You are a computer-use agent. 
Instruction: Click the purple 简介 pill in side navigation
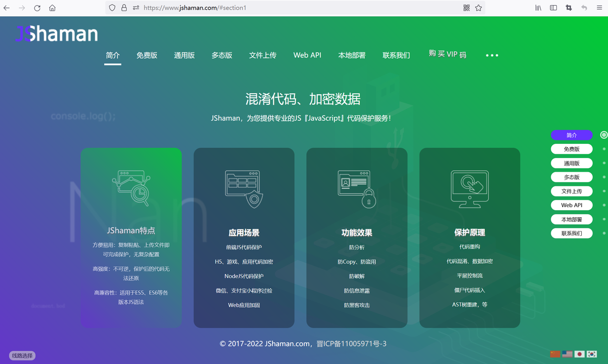point(572,135)
